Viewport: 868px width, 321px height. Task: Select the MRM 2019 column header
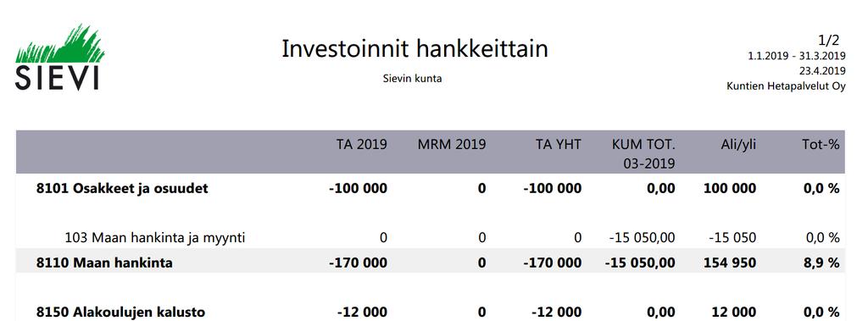[452, 145]
